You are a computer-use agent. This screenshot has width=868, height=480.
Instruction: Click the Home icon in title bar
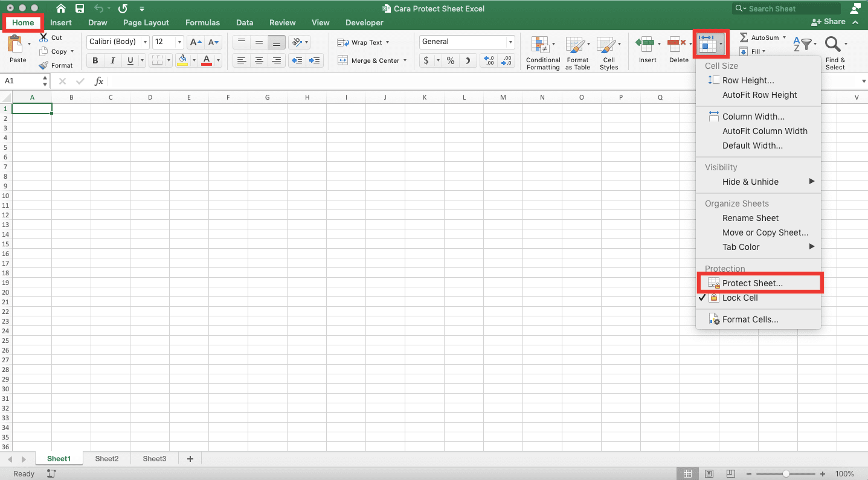61,8
